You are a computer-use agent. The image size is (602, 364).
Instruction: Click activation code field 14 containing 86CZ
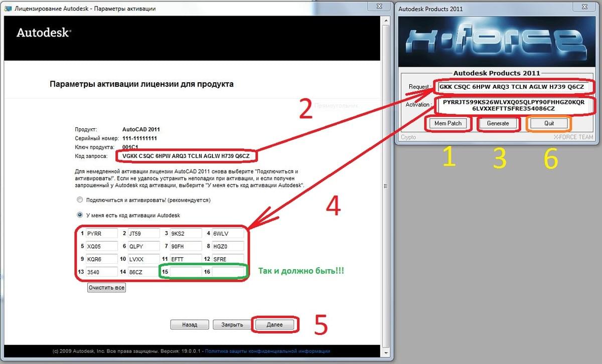click(143, 272)
